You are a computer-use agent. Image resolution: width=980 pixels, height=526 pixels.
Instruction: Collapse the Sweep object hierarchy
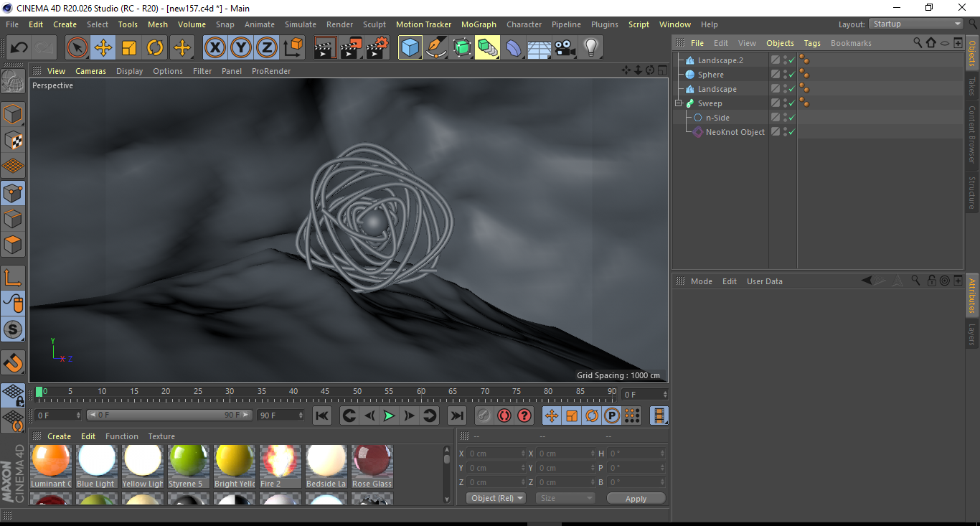[679, 103]
